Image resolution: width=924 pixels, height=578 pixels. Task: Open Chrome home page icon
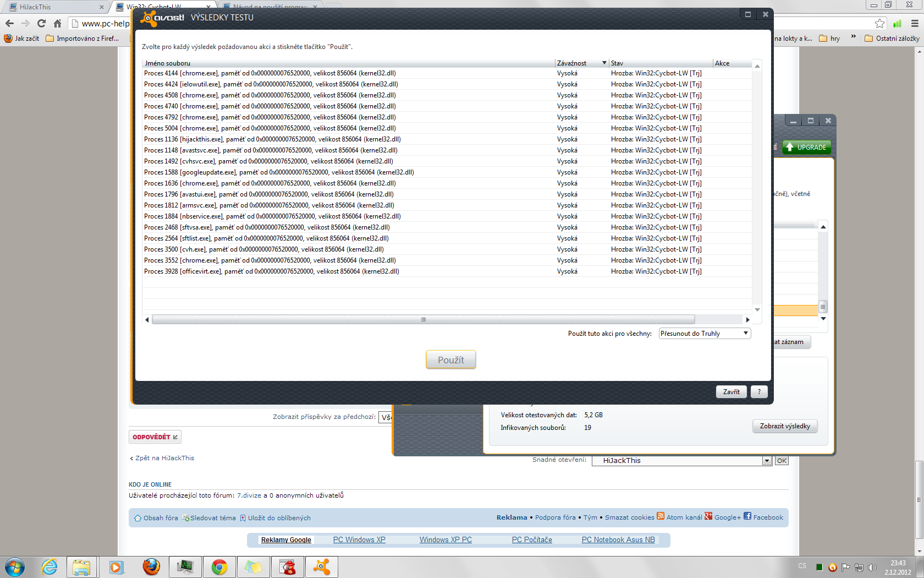[57, 23]
